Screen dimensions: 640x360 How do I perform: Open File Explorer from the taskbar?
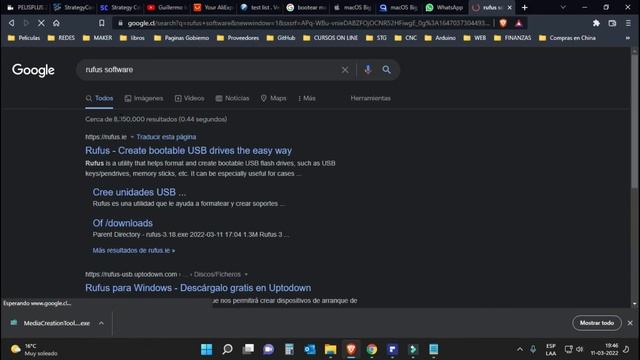point(331,349)
